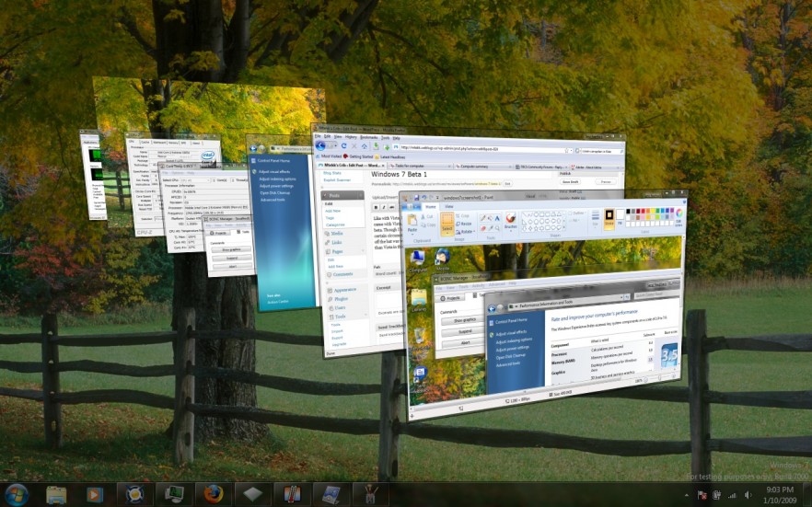Click the Save icon in Paint title bar

click(x=417, y=198)
